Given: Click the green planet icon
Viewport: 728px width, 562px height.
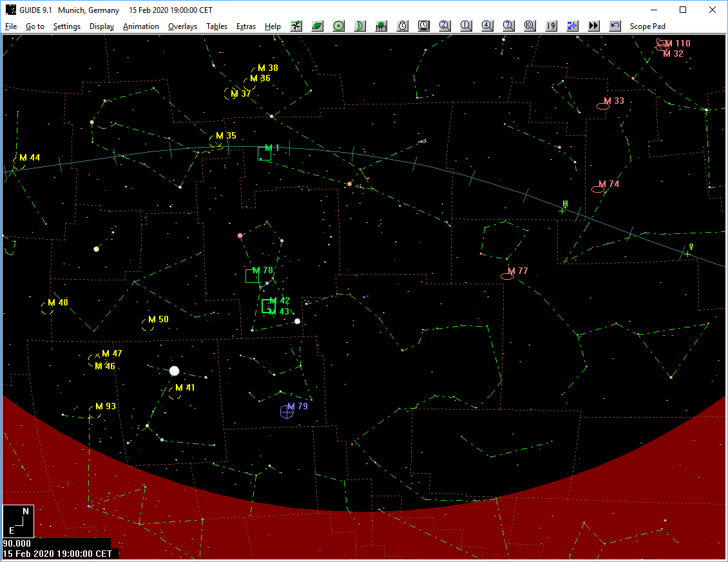Looking at the screenshot, I should coord(318,26).
